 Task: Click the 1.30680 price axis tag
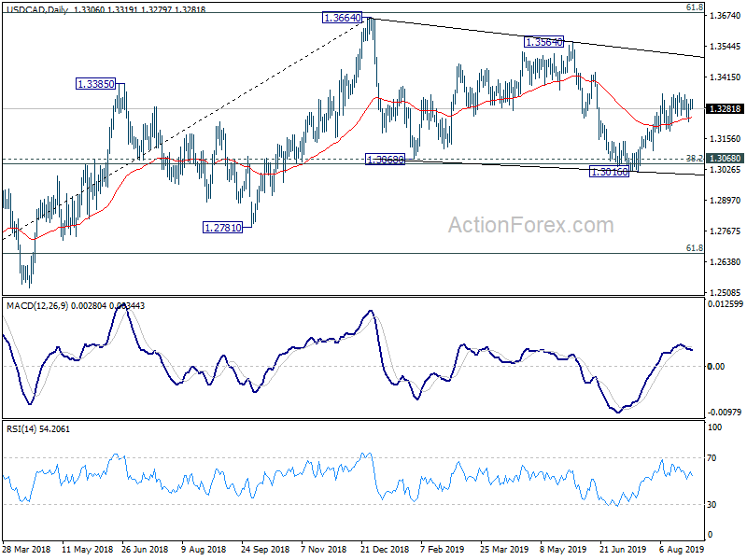pyautogui.click(x=726, y=159)
